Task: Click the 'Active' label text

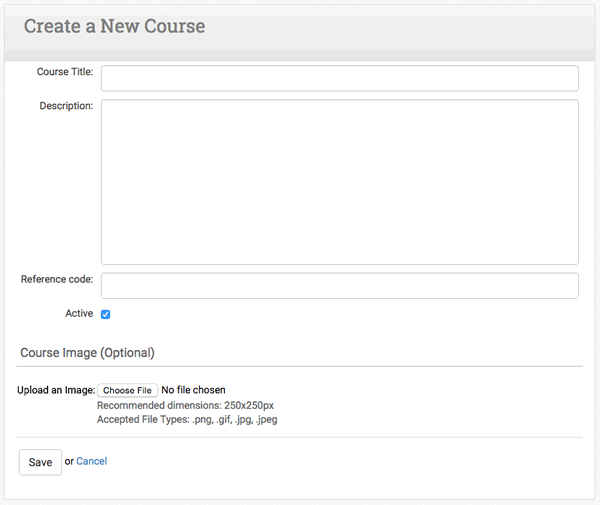Action: coord(79,313)
